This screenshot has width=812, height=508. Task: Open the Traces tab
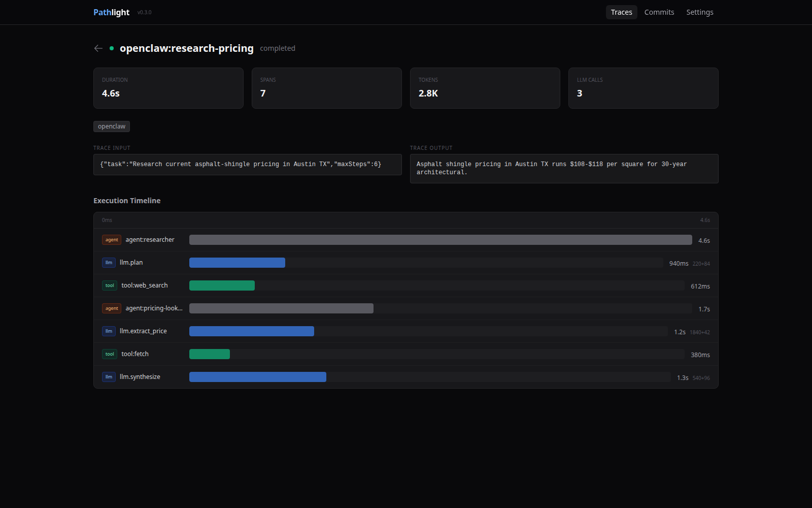(621, 12)
